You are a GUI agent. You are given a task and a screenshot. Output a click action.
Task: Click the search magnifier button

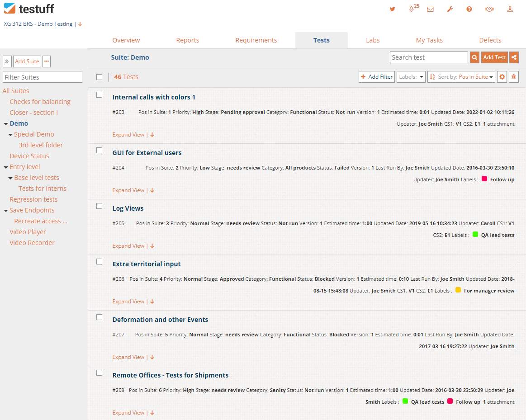click(x=474, y=57)
